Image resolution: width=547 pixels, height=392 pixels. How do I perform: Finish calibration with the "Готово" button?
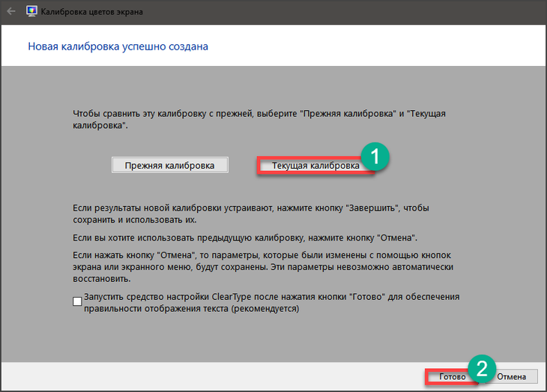(x=452, y=377)
